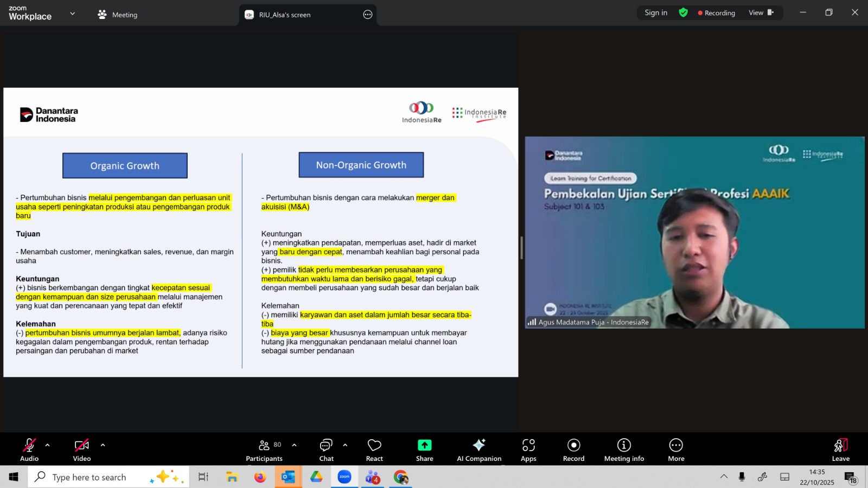Launch AI Companion

pyautogui.click(x=479, y=450)
